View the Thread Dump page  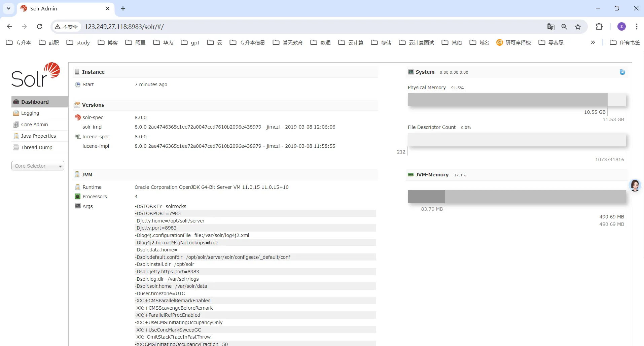click(x=40, y=147)
